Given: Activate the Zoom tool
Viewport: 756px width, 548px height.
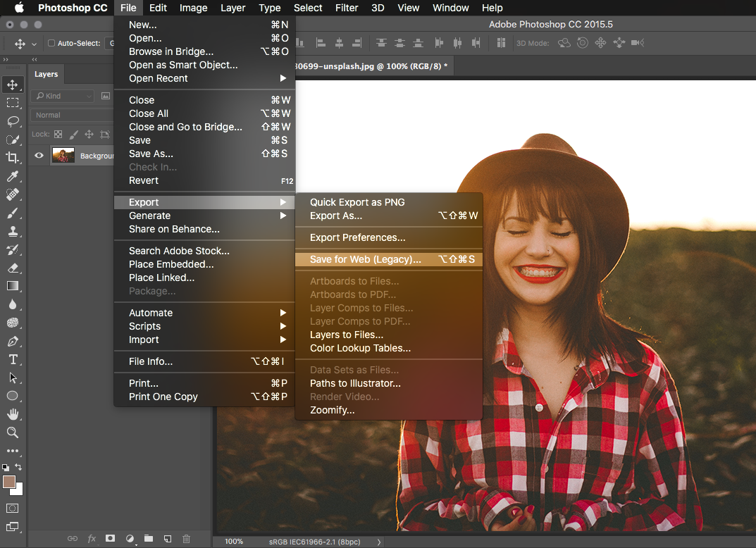Looking at the screenshot, I should click(13, 432).
